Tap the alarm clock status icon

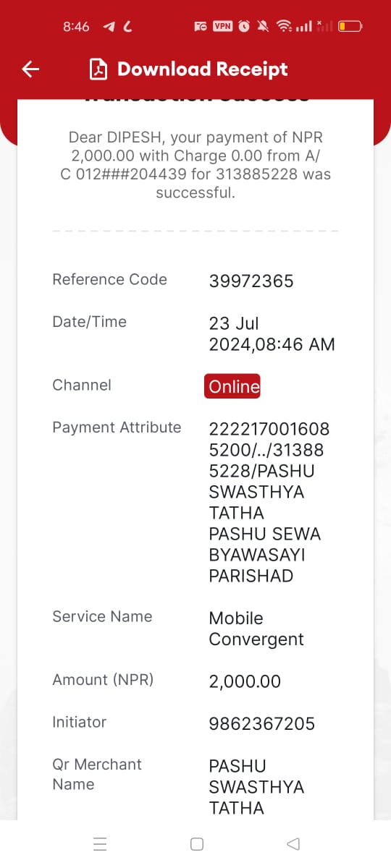coord(244,26)
